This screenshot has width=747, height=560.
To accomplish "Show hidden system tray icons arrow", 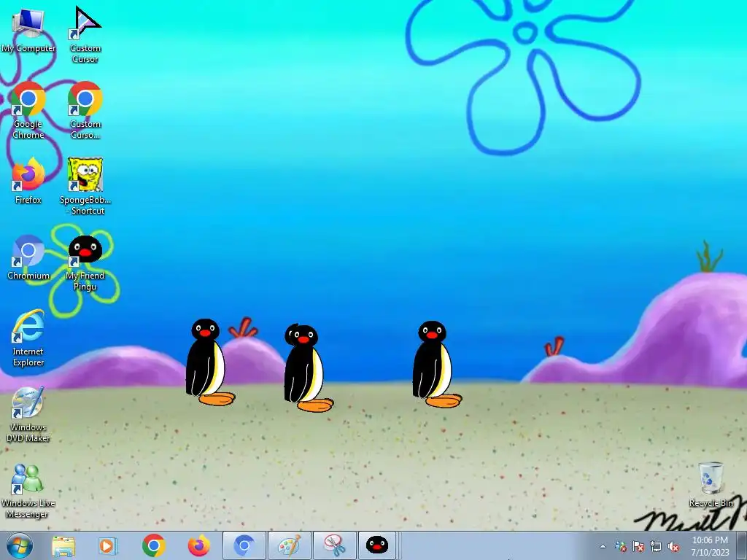I will pyautogui.click(x=603, y=547).
